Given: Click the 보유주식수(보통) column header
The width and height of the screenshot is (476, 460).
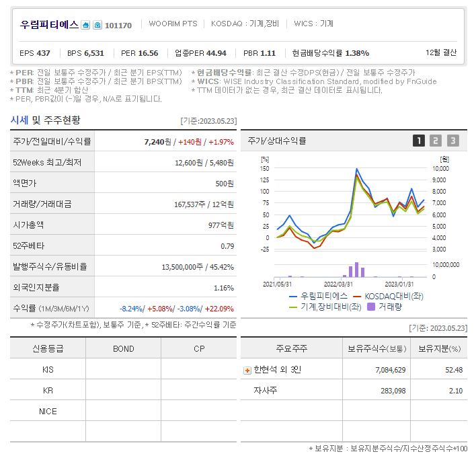Looking at the screenshot, I should coord(376,348).
